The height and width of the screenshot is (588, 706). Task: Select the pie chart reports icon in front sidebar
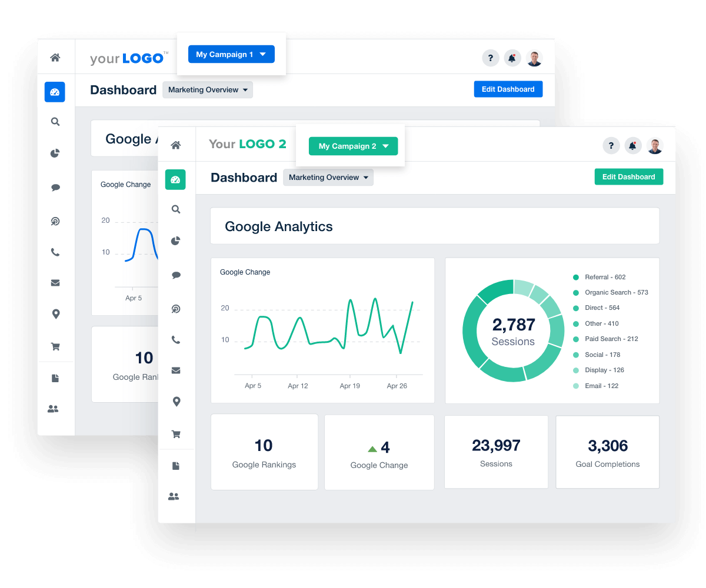pos(175,241)
